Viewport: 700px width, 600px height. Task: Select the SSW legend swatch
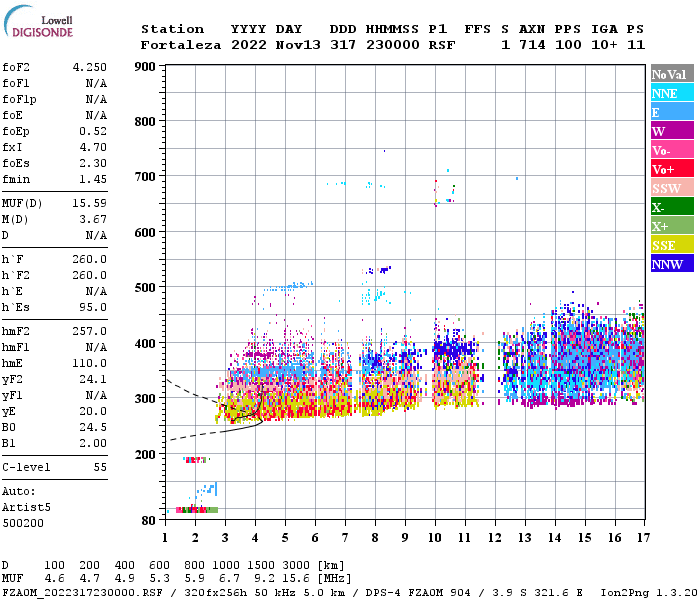click(672, 188)
